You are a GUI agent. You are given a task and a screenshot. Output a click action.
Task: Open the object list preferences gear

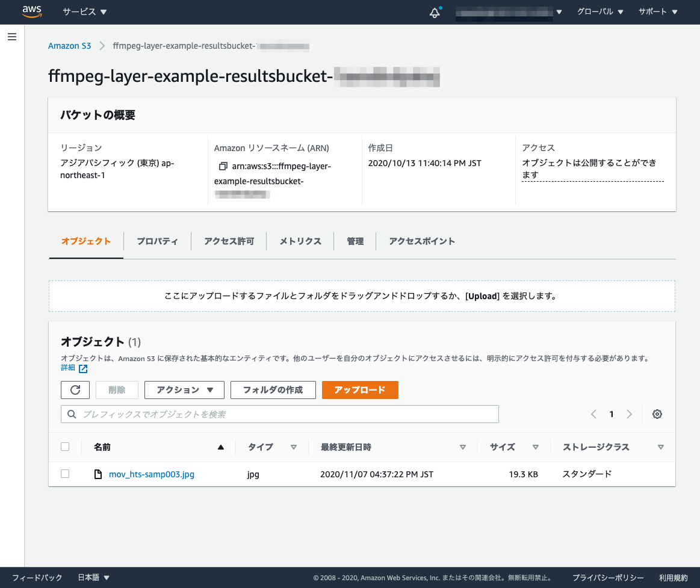657,413
